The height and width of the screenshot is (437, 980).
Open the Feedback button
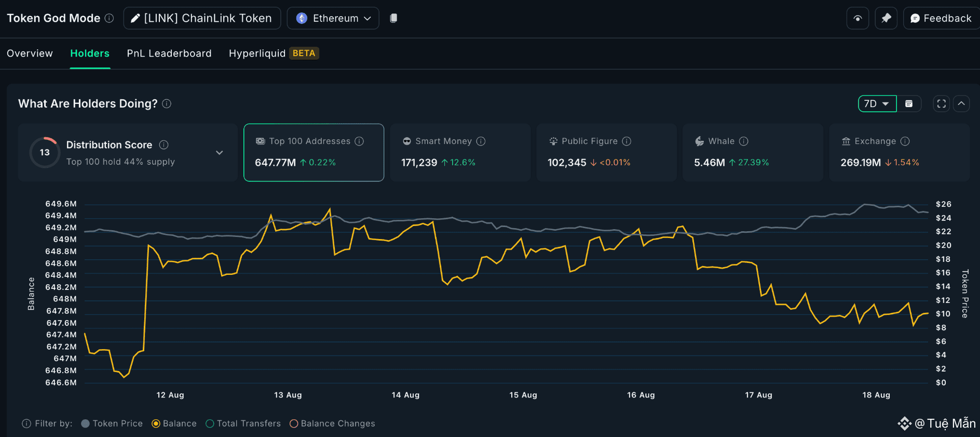(x=941, y=18)
